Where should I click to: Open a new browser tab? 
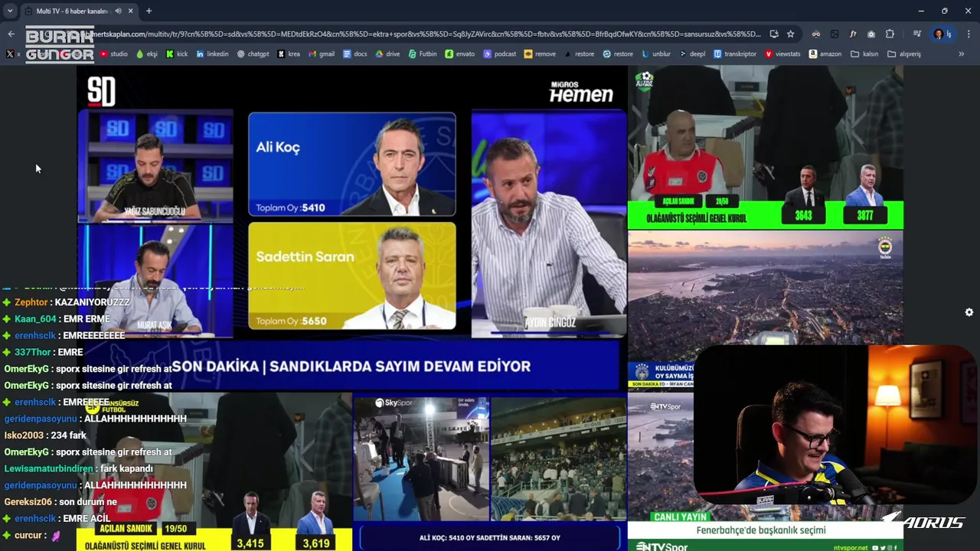tap(149, 11)
